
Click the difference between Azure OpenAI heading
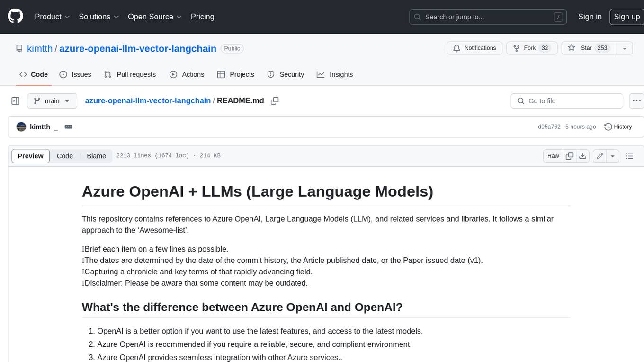242,307
